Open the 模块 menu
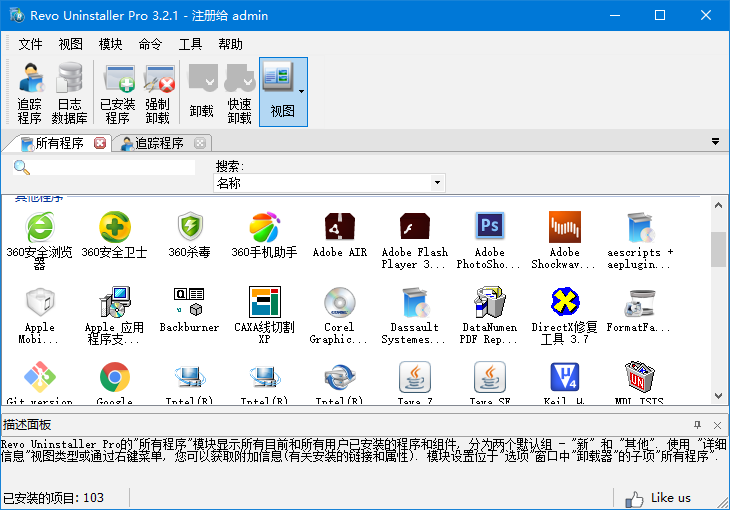 point(110,44)
